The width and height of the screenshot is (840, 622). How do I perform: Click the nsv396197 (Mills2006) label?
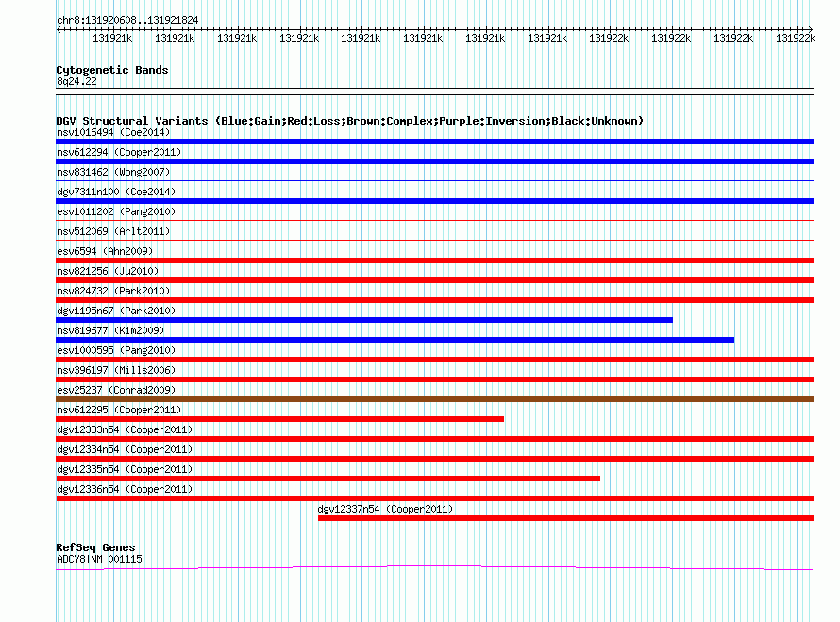click(116, 370)
